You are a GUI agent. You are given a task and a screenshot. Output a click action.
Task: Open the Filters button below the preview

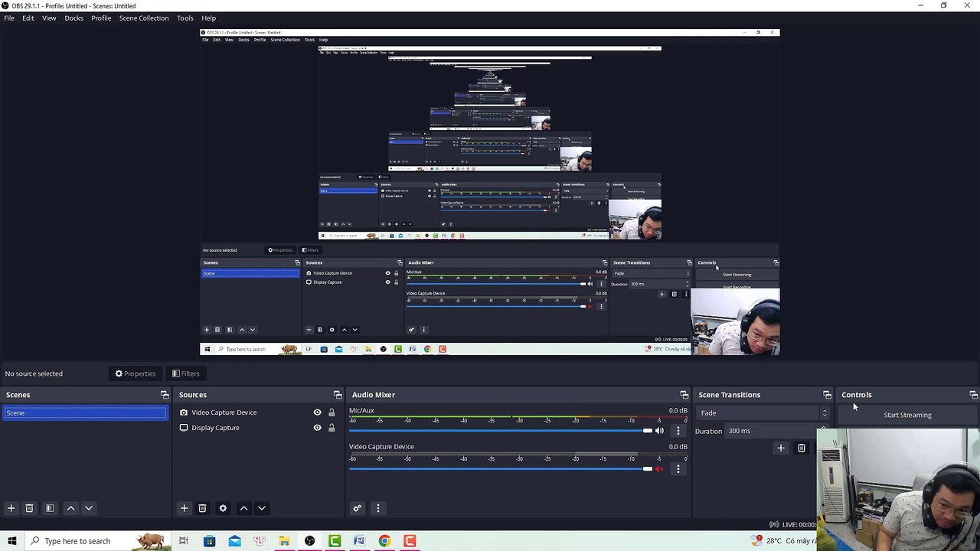click(x=185, y=373)
